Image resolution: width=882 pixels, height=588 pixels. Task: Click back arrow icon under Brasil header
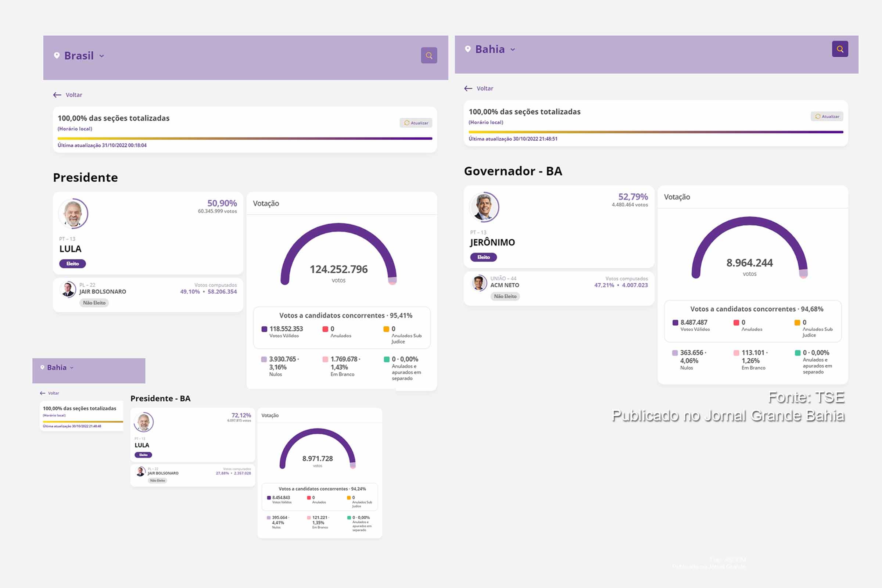pyautogui.click(x=57, y=95)
